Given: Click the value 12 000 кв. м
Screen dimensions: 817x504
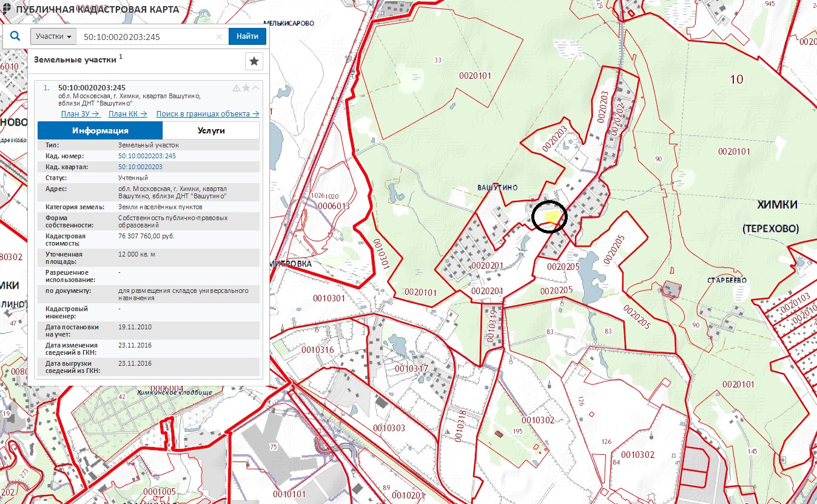Looking at the screenshot, I should [136, 254].
